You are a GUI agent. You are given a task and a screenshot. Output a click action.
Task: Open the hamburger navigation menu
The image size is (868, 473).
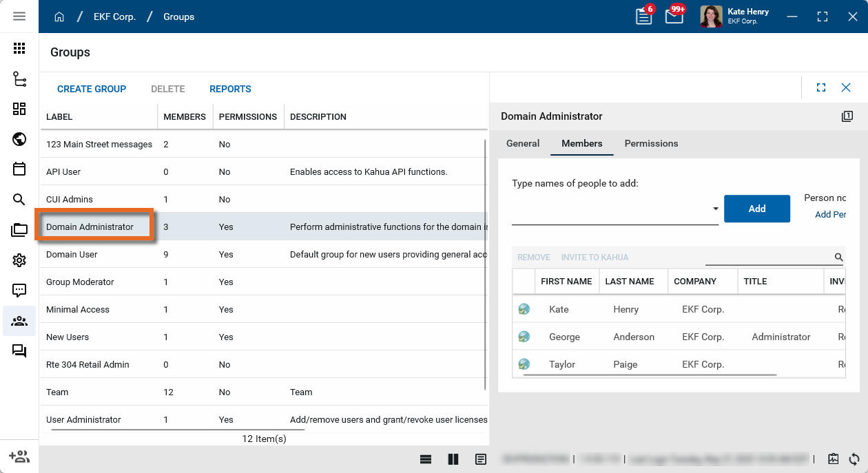point(19,17)
